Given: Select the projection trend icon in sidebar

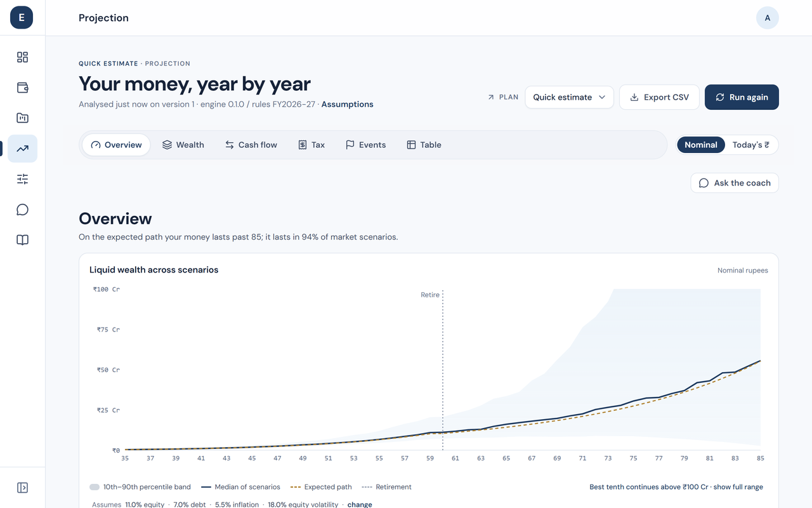Looking at the screenshot, I should pos(22,149).
